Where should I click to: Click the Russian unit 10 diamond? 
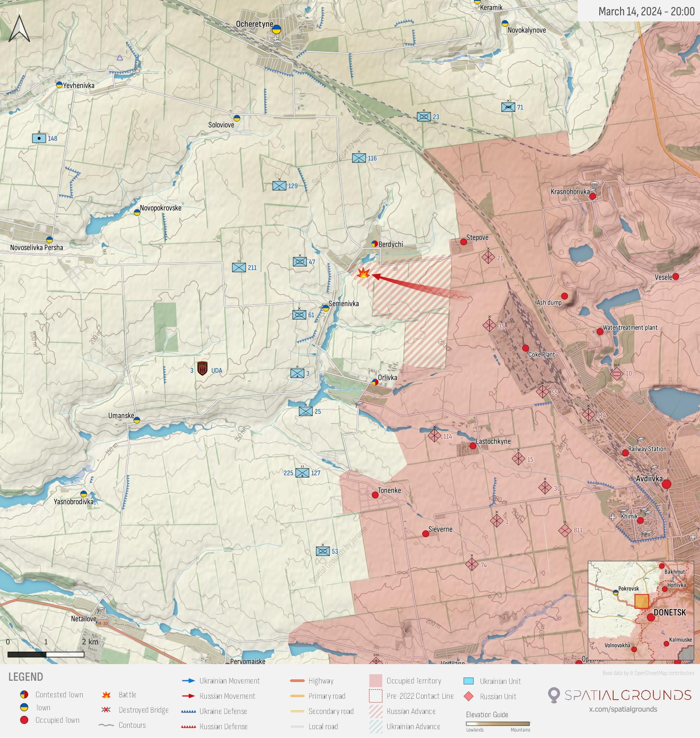tap(617, 374)
